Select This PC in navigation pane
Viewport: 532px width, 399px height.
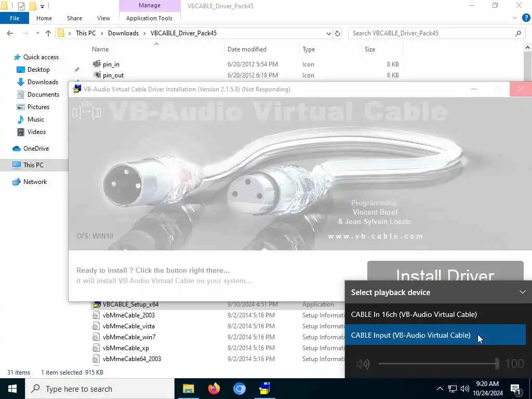pyautogui.click(x=33, y=165)
